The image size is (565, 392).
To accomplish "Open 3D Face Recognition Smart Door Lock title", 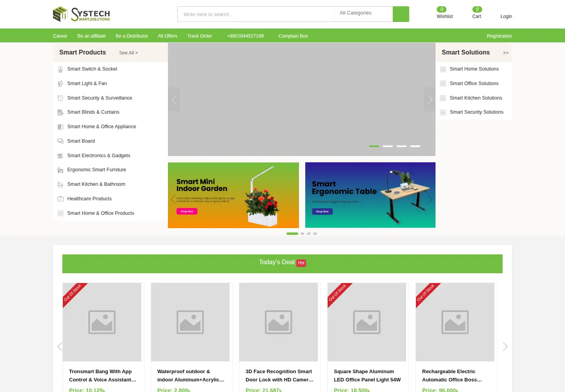I will point(279,376).
